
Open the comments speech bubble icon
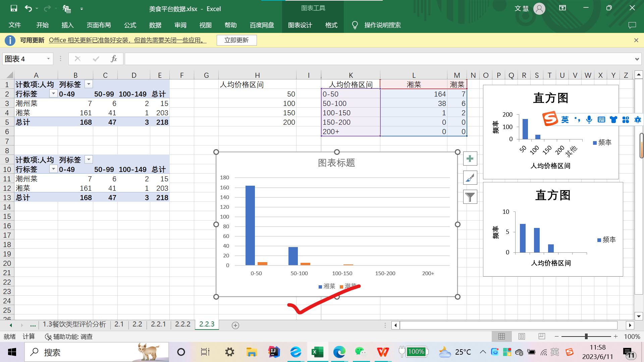[632, 25]
